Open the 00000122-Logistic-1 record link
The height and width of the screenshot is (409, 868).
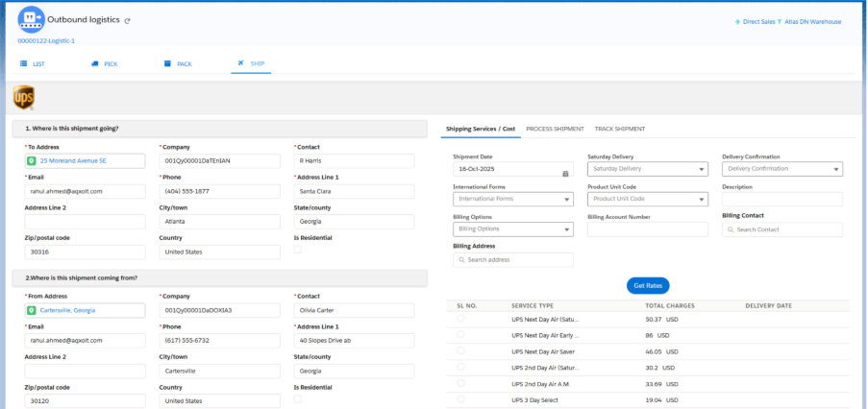coord(46,40)
